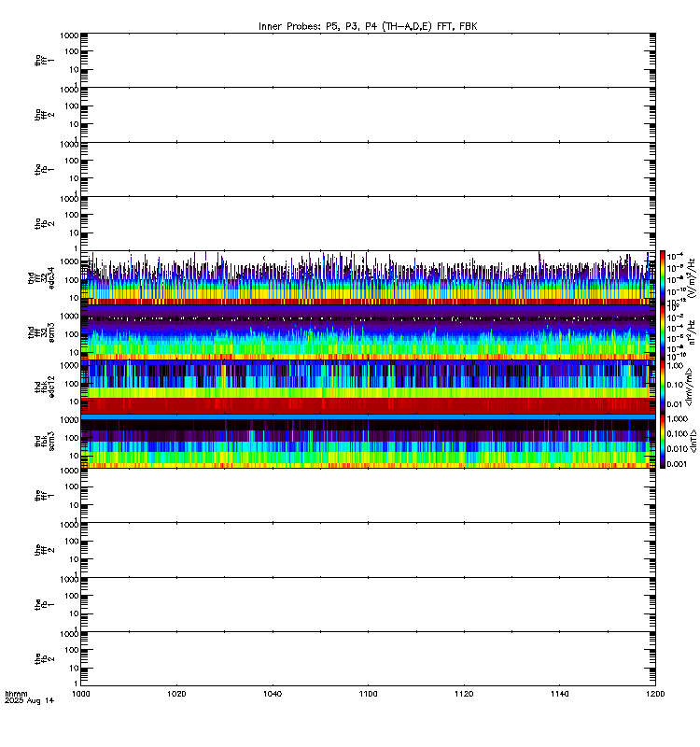Click the "thd fff 32 edc34" axis label
Viewport: 700px width, 747px height.
click(x=41, y=277)
